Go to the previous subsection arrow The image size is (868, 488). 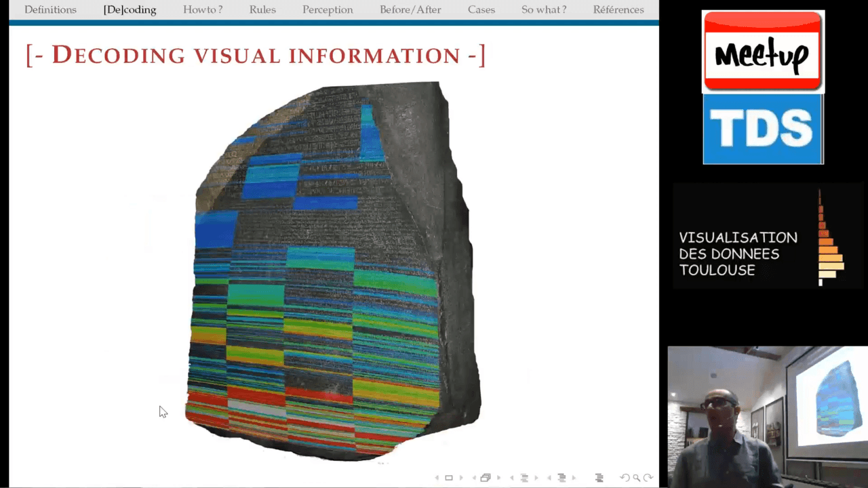(x=512, y=478)
